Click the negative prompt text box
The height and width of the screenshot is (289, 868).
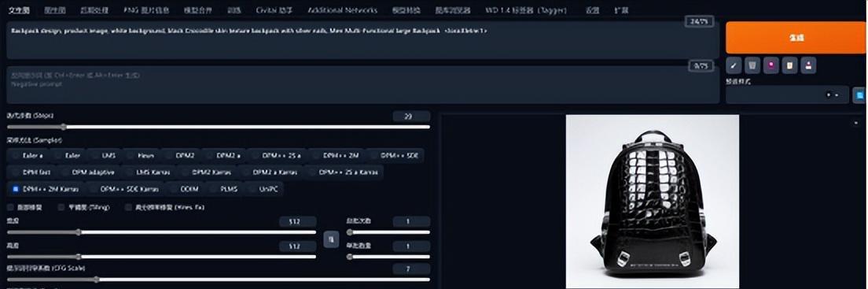pos(362,85)
